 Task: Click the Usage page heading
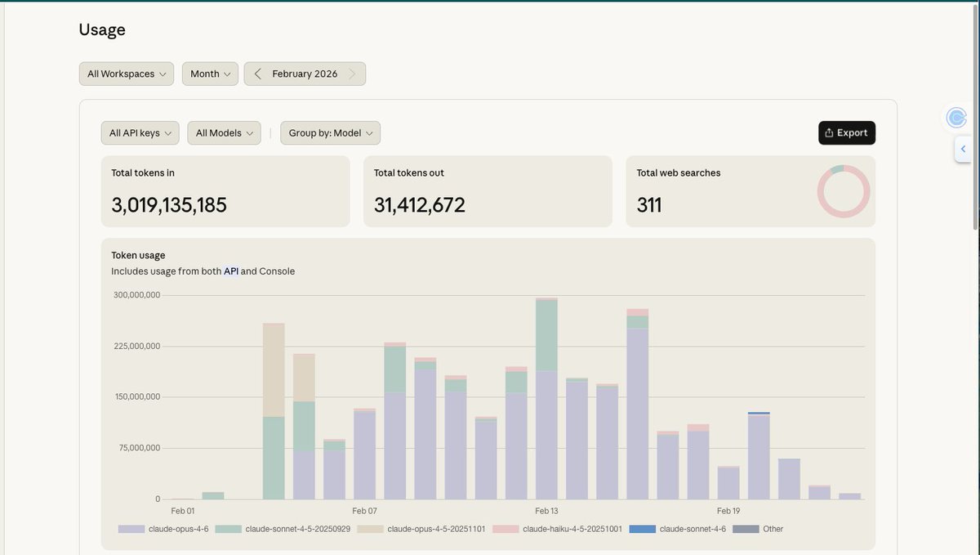[102, 30]
